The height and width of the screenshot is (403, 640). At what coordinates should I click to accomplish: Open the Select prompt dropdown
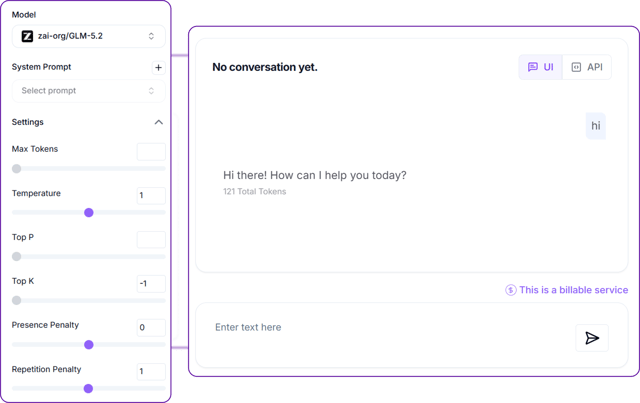pyautogui.click(x=89, y=91)
